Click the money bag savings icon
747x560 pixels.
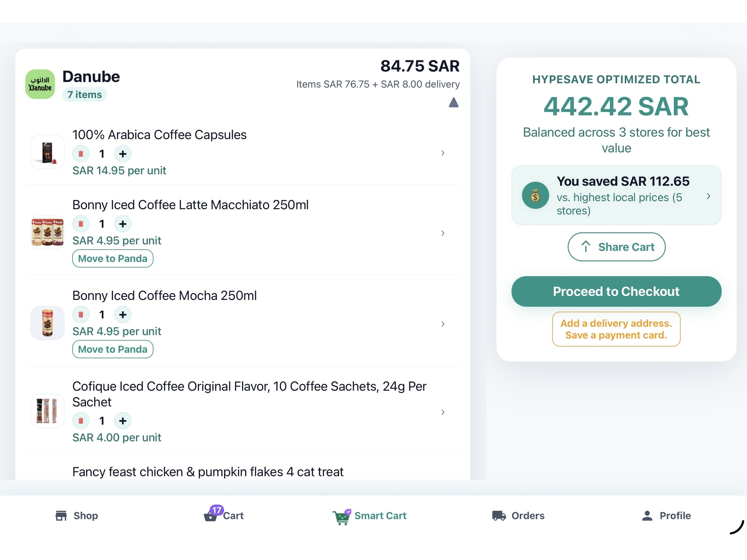[x=535, y=195]
